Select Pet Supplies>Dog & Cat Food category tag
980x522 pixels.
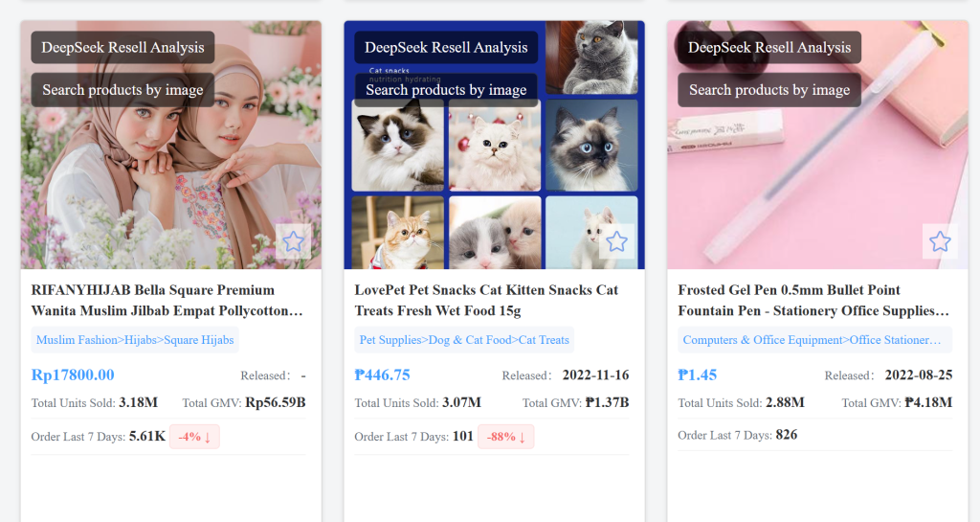(x=464, y=340)
